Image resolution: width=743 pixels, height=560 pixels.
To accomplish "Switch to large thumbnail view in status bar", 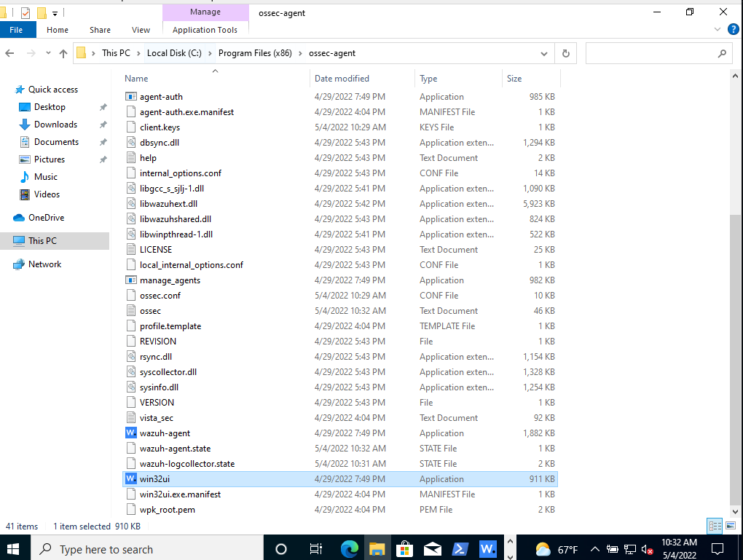I will (x=731, y=526).
